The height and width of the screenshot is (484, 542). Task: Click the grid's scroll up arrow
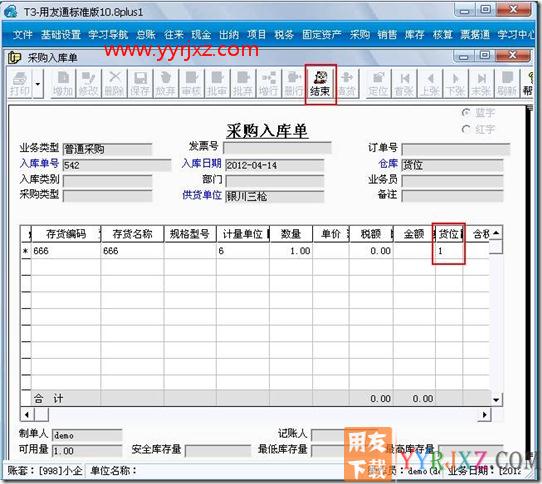click(x=496, y=233)
